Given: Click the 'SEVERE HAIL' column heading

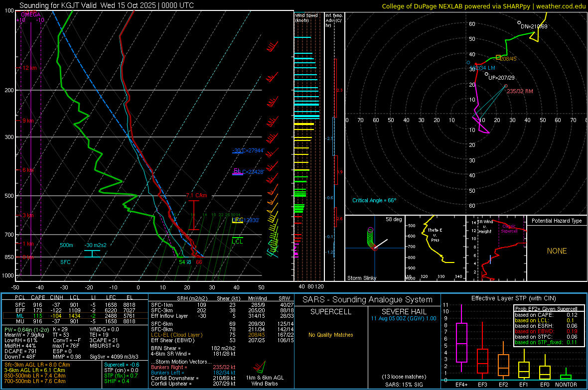Looking at the screenshot, I should tap(404, 312).
